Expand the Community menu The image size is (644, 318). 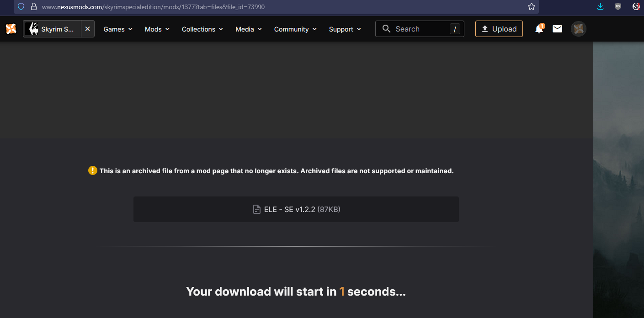coord(295,29)
